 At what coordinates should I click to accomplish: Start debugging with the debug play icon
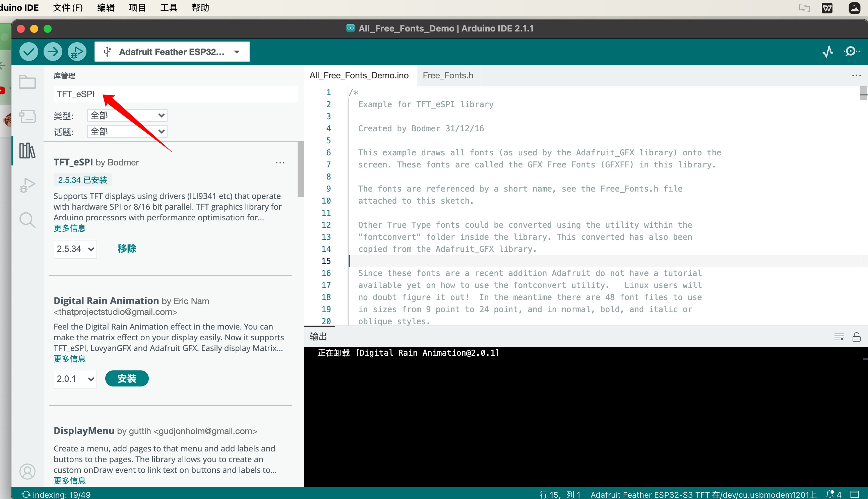(x=77, y=52)
